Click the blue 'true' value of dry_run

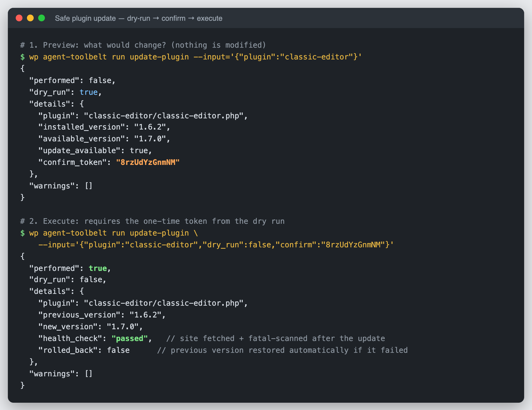[x=89, y=92]
